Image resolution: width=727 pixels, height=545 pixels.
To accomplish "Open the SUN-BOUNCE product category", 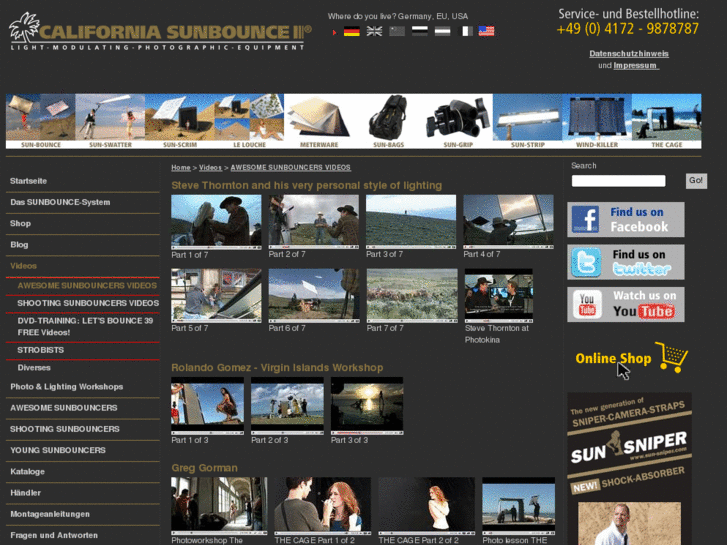I will tap(40, 121).
